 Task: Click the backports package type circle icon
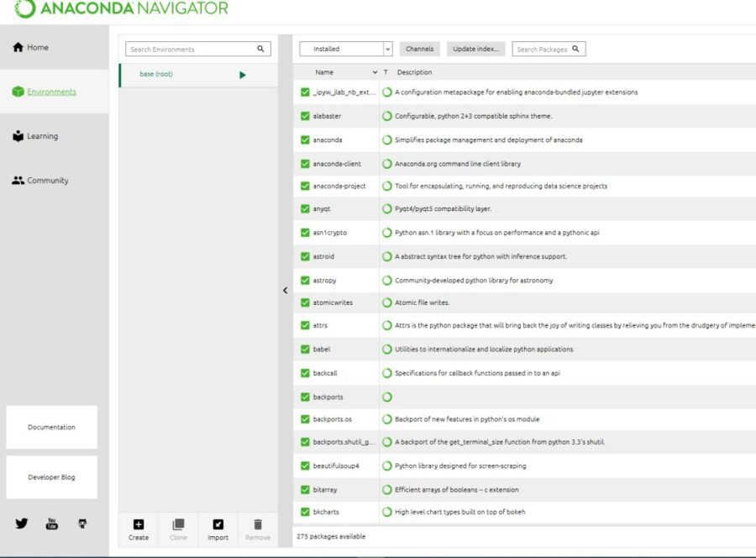point(386,397)
